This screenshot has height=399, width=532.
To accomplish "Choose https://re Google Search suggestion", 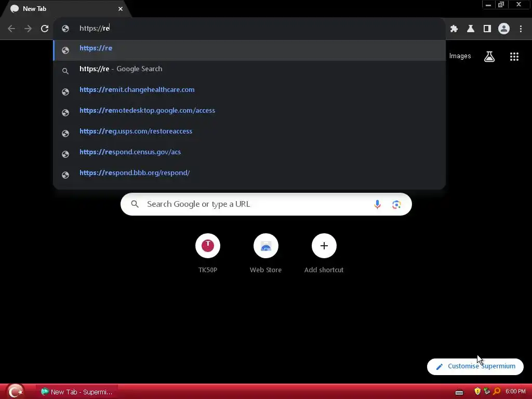I will (x=249, y=69).
